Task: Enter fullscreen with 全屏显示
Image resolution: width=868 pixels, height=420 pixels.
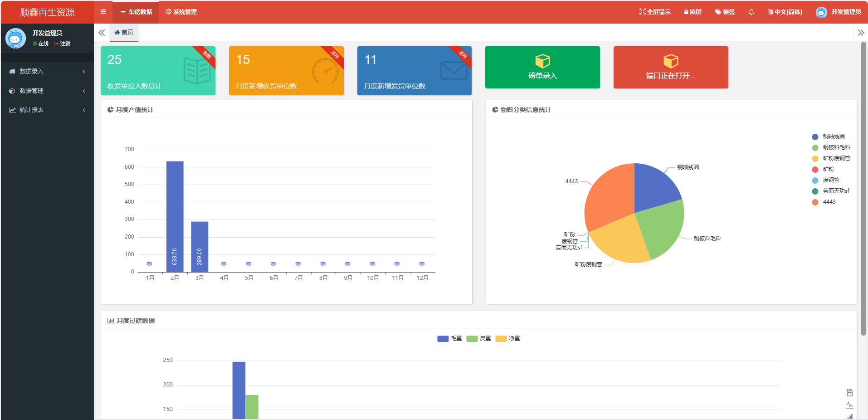Action: 654,12
